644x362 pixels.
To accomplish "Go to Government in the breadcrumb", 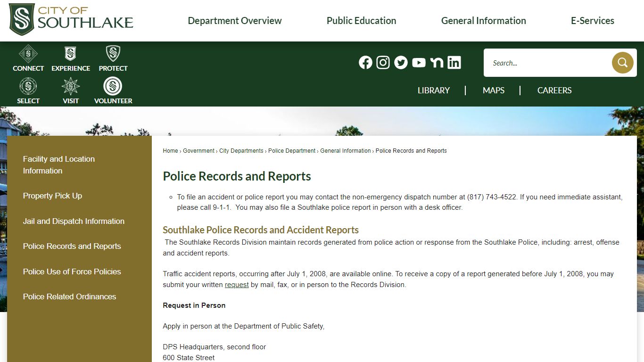I will [x=198, y=151].
